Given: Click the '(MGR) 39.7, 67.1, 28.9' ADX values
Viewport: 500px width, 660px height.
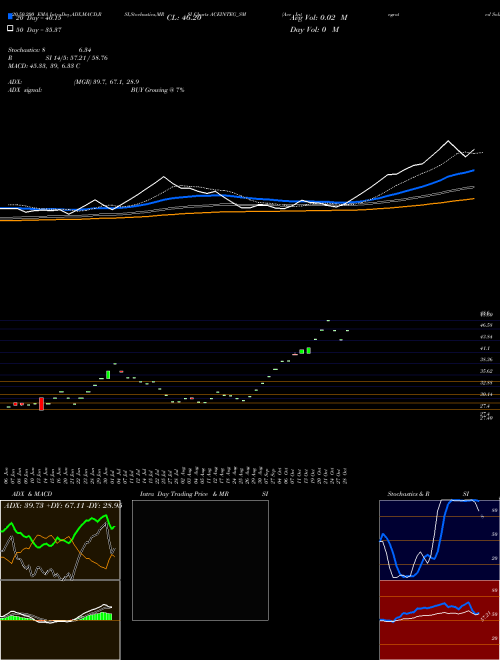Looking at the screenshot, I should (x=106, y=82).
